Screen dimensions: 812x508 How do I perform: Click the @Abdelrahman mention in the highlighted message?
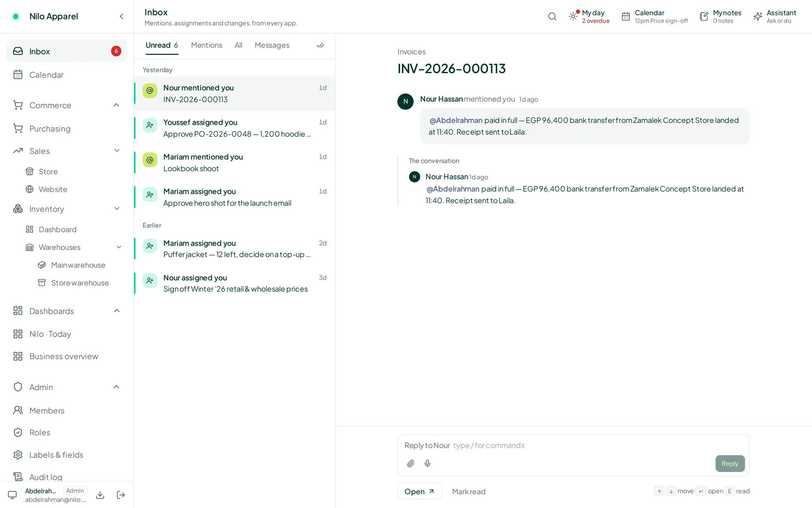coord(456,120)
